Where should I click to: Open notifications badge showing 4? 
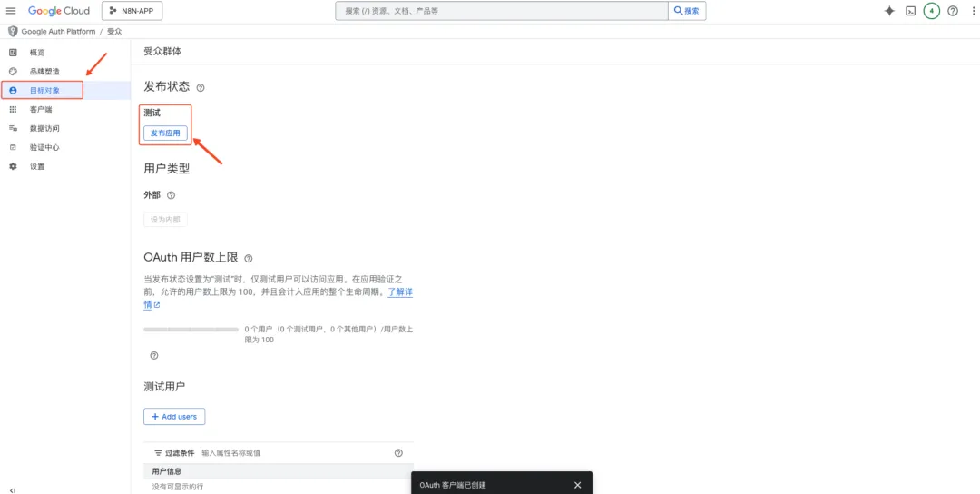point(931,11)
